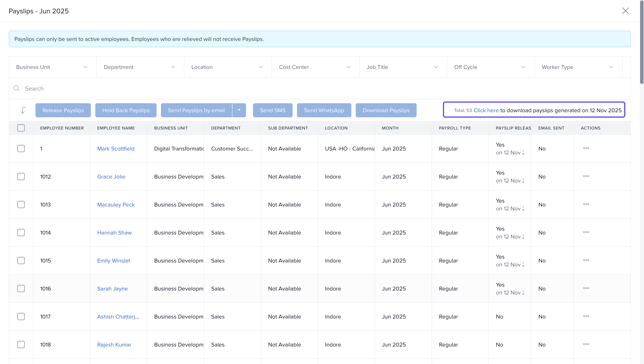644x364 pixels.
Task: Click the search magnifier icon
Action: [16, 89]
